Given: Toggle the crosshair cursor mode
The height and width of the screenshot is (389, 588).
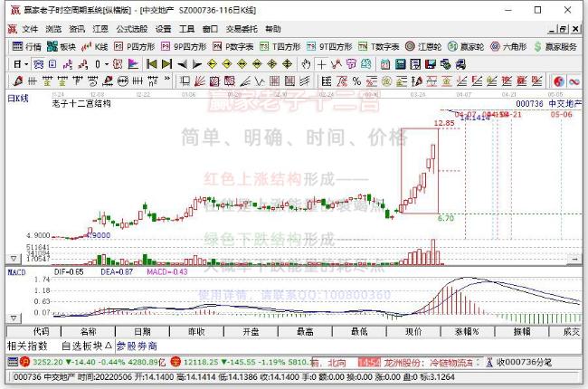Looking at the screenshot, I should pos(321,64).
